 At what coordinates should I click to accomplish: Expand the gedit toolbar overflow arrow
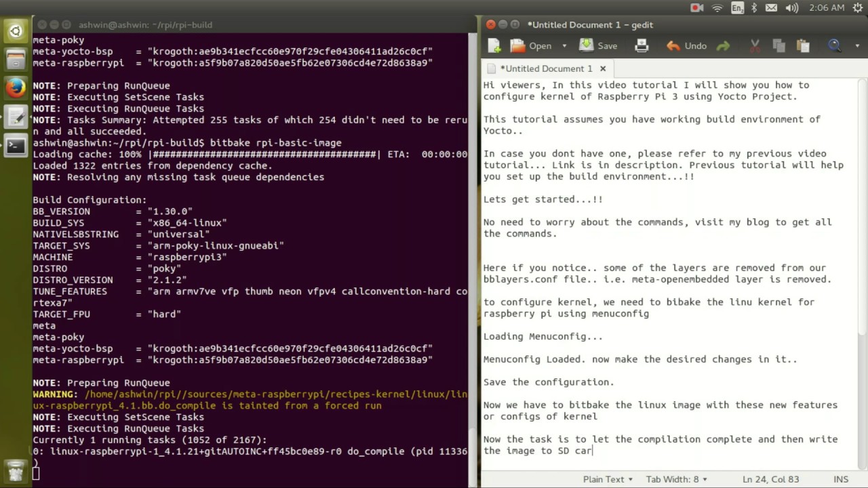point(857,45)
